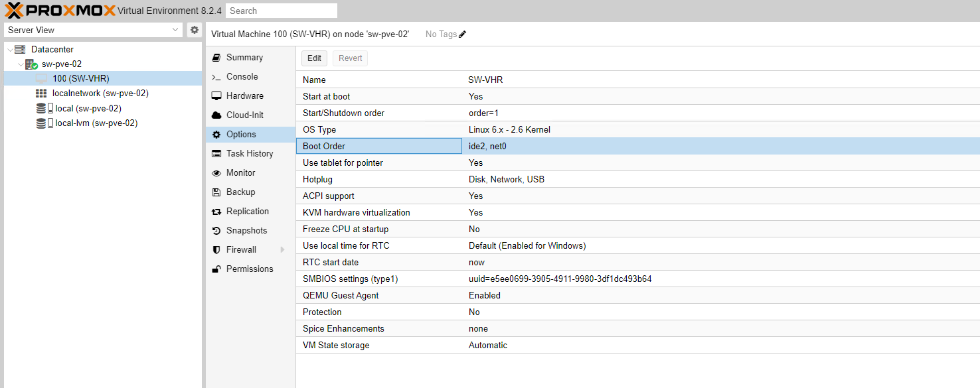Select the Hotplug row
Screen dimensions: 980x388
(637, 179)
